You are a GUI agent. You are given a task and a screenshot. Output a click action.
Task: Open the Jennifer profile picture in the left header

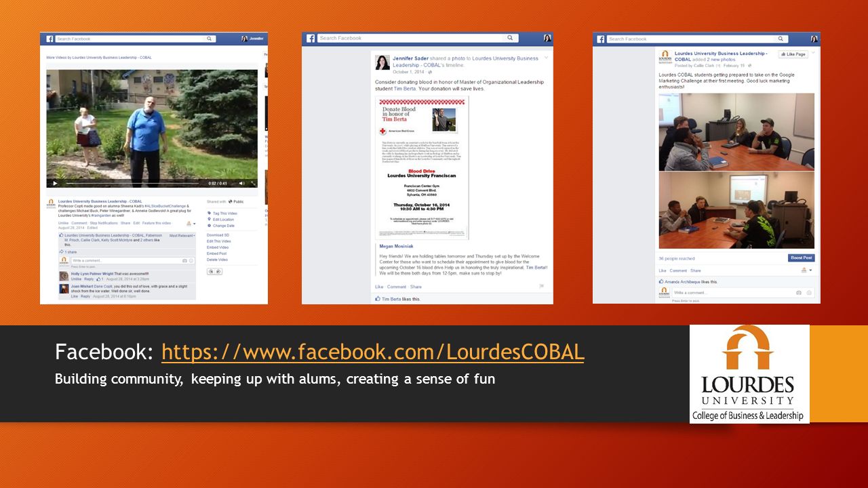(x=244, y=39)
